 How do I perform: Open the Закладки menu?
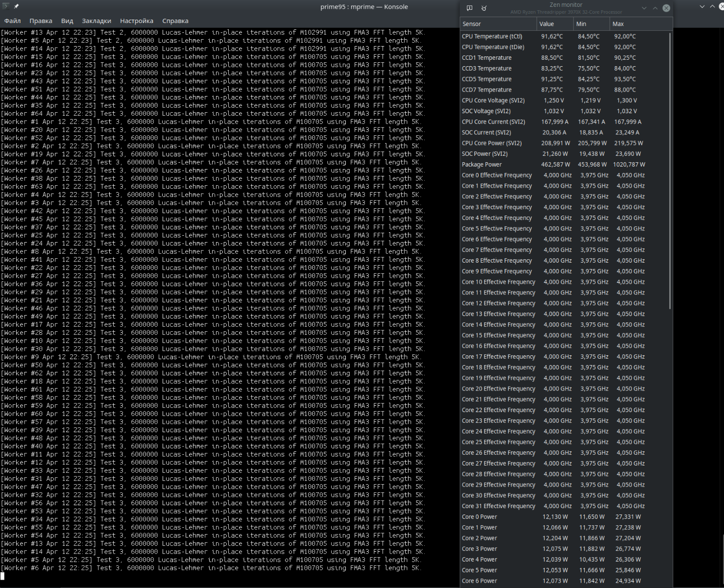pyautogui.click(x=97, y=21)
